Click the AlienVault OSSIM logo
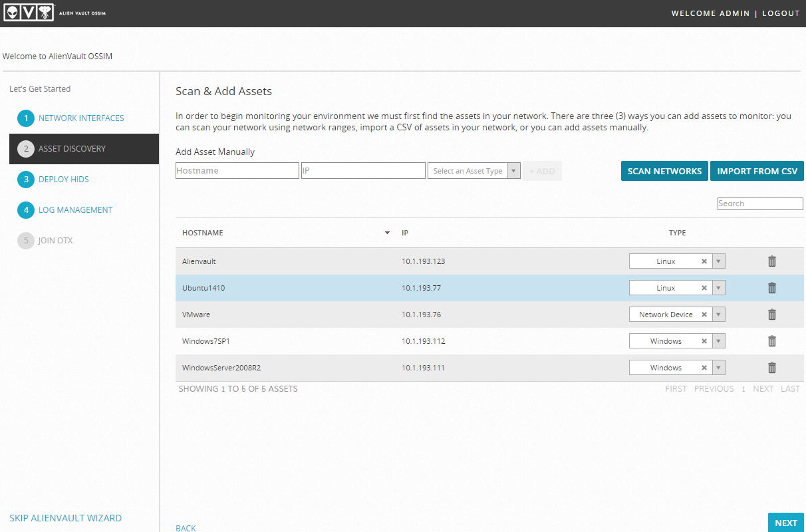This screenshot has height=532, width=806. (55, 13)
